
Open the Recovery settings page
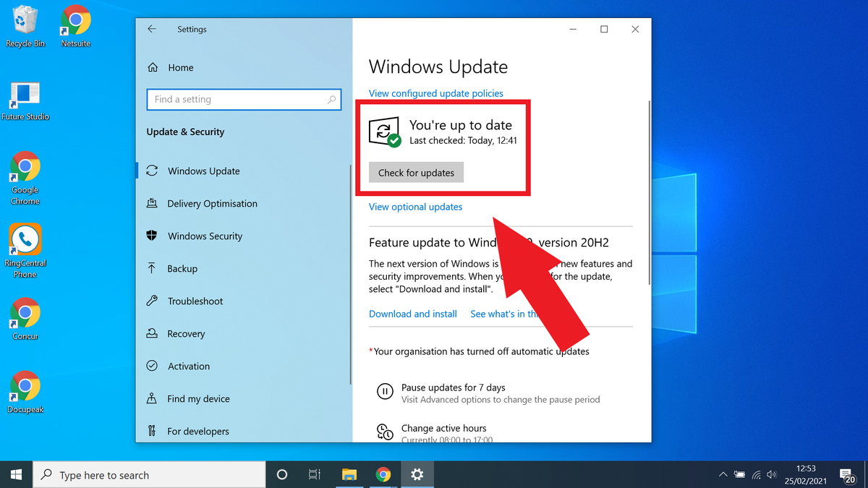190,333
